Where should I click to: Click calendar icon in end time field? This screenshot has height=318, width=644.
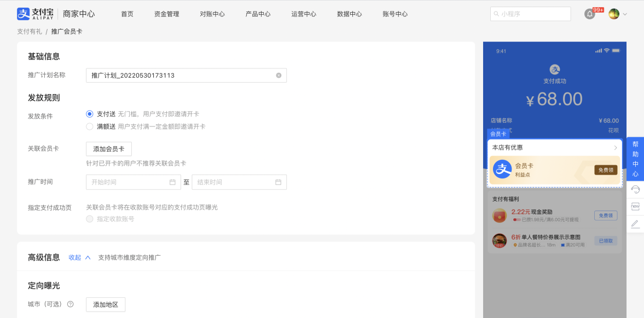tap(278, 182)
